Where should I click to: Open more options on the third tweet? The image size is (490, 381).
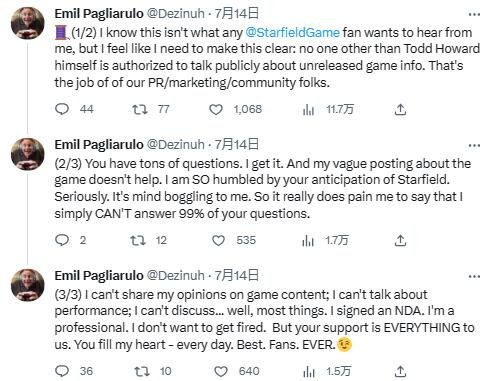tap(474, 276)
